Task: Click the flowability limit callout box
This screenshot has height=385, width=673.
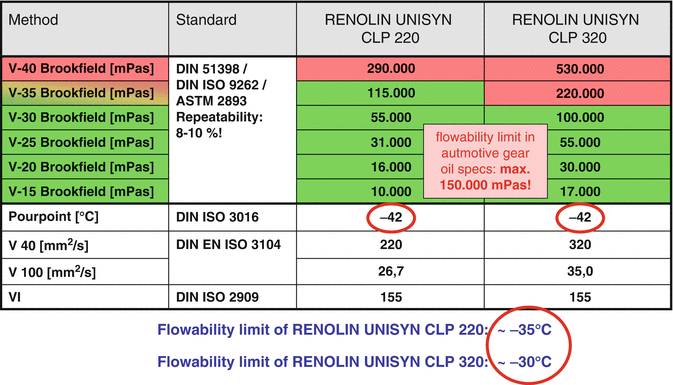Action: coord(485,161)
